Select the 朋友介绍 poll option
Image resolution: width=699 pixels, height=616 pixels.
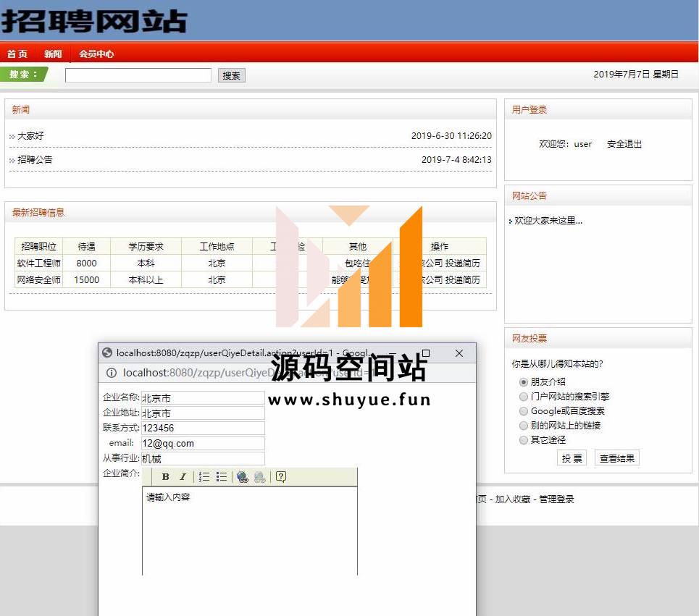point(524,382)
